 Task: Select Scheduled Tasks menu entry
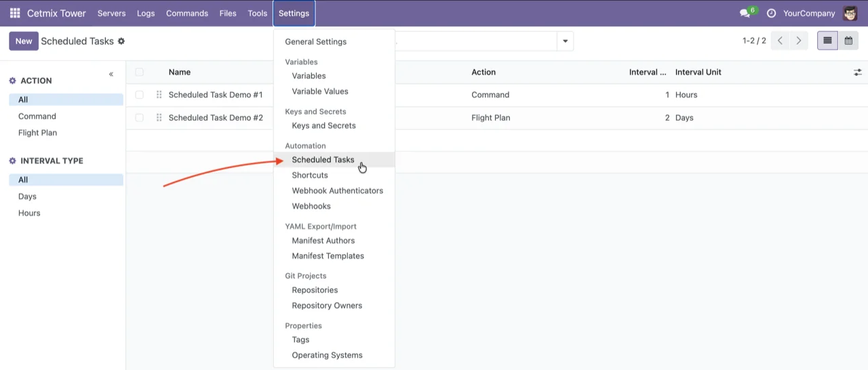(x=334, y=160)
